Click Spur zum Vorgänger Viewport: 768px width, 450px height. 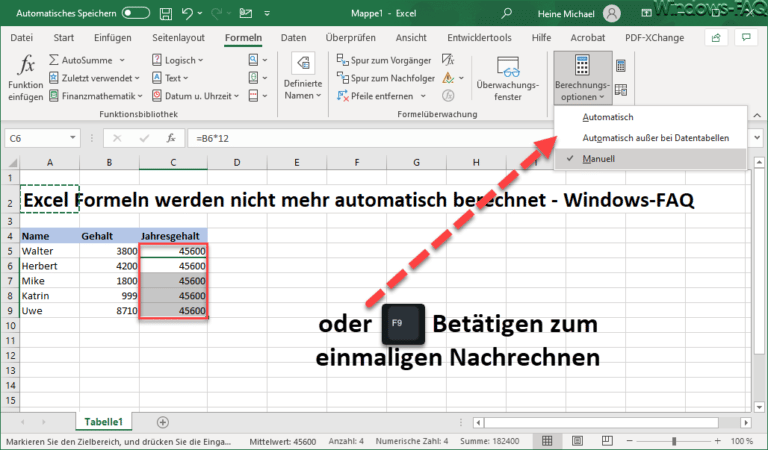click(384, 60)
